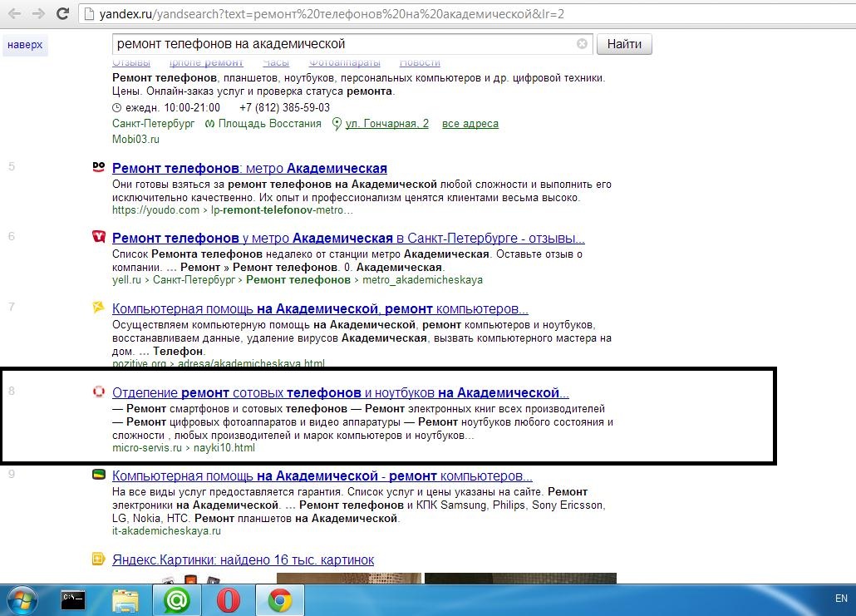856x616 pixels.
Task: Reload the page with refresh icon
Action: tap(62, 13)
